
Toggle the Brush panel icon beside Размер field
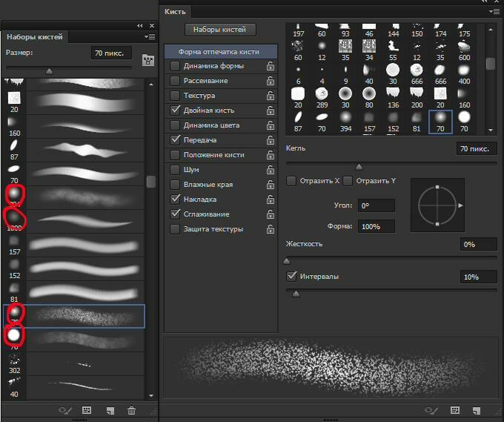point(147,59)
